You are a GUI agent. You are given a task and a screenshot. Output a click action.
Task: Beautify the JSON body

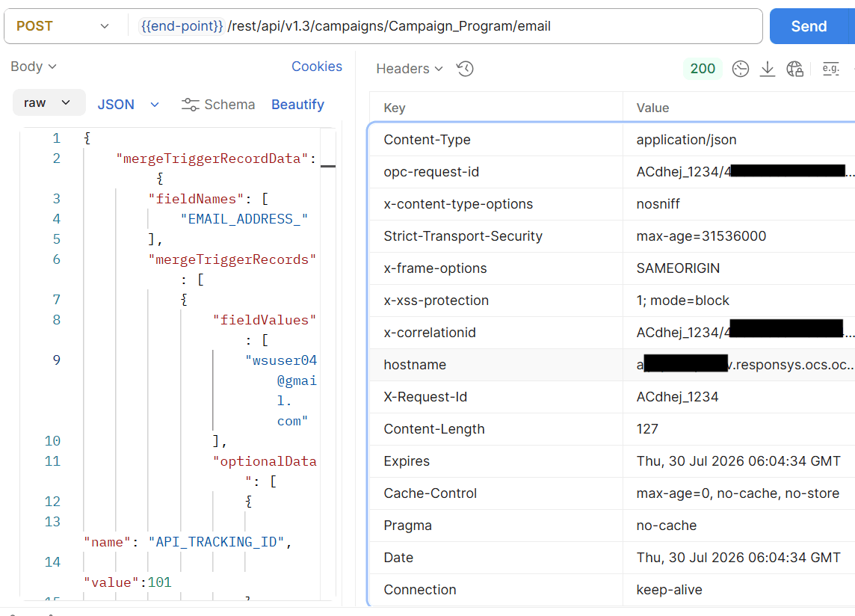[x=297, y=104]
